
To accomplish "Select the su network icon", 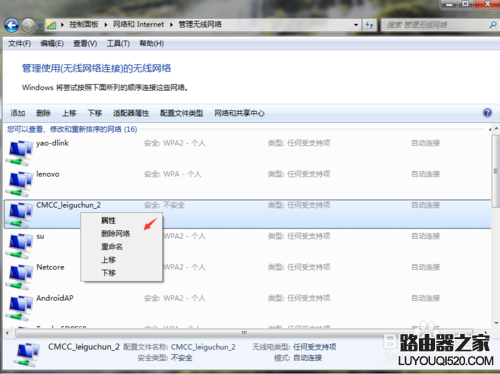I will (19, 246).
